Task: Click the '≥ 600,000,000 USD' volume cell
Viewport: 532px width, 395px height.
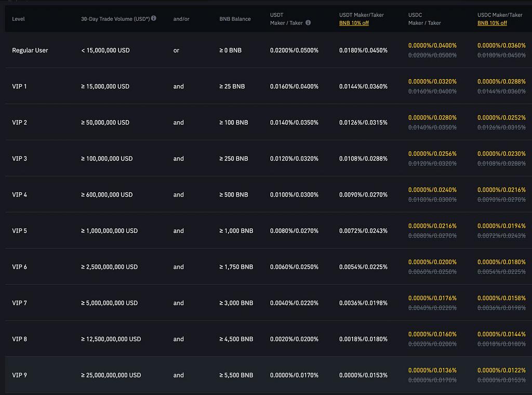Action: tap(107, 195)
